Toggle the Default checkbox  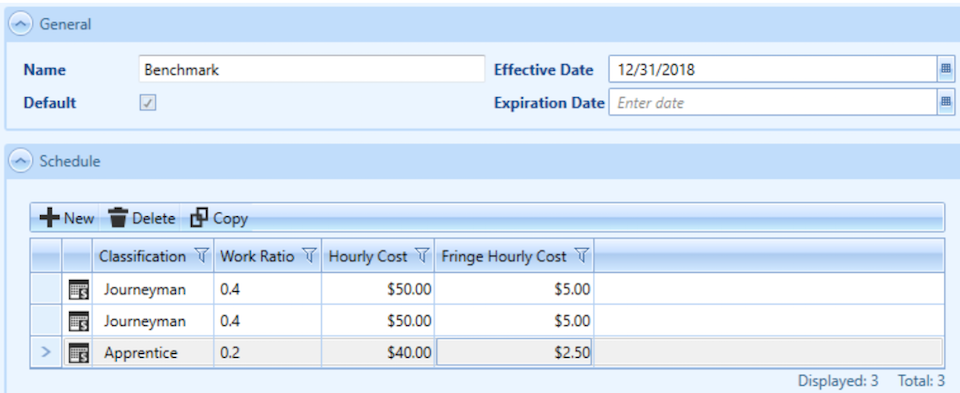(x=148, y=103)
